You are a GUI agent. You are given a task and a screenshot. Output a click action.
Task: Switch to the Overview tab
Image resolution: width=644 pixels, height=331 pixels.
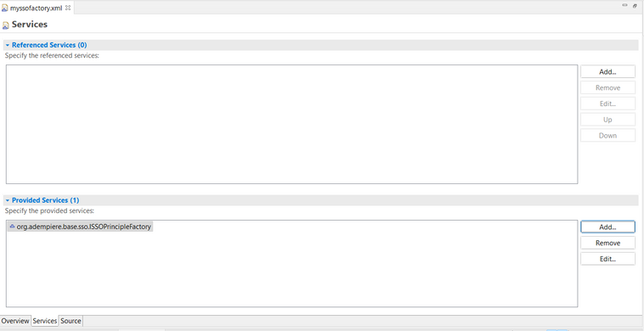pyautogui.click(x=15, y=321)
